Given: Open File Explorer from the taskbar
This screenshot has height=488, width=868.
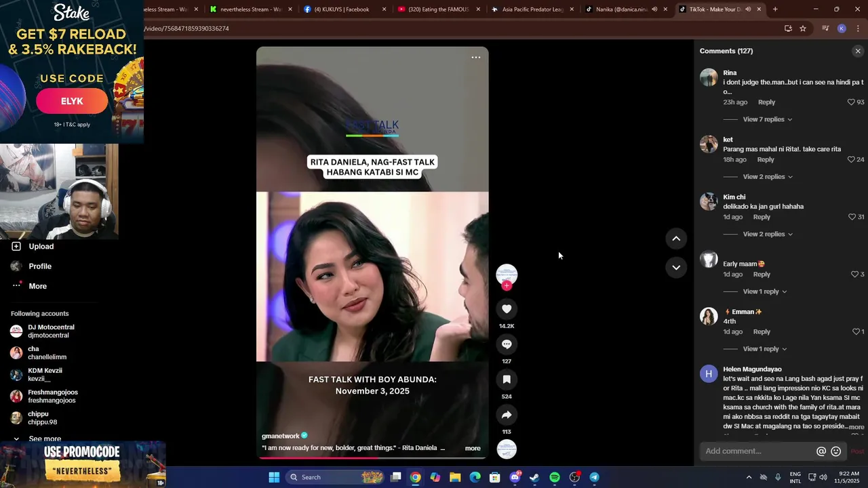Looking at the screenshot, I should pos(455,477).
